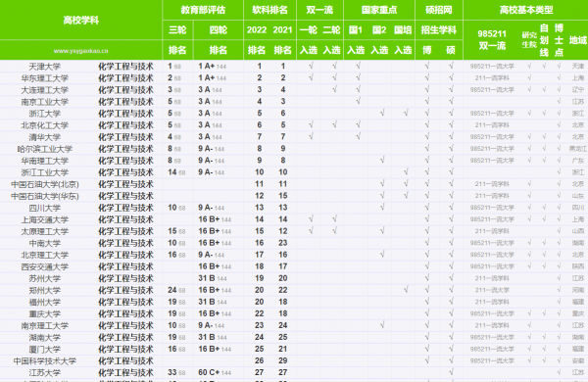Select the 北京化工大学 cell
The image size is (588, 382).
pos(45,125)
